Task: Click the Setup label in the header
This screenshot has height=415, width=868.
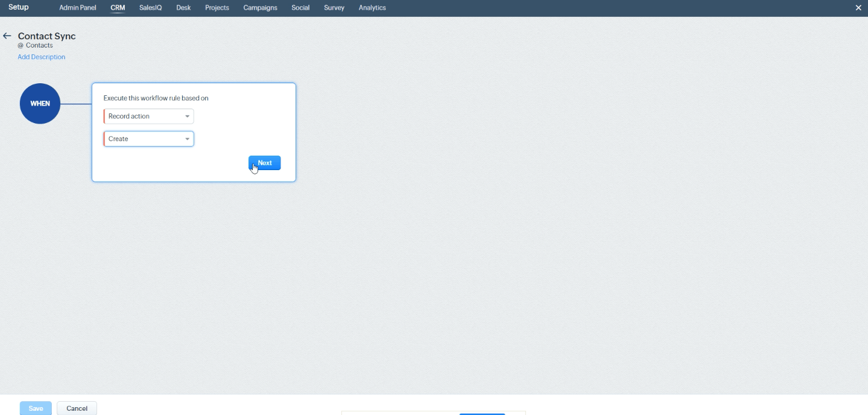Action: point(18,7)
